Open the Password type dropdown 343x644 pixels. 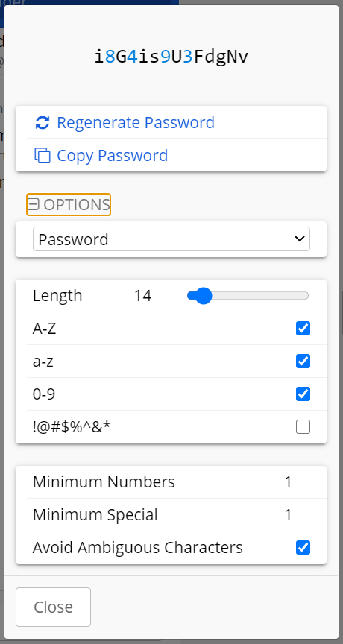pyautogui.click(x=171, y=239)
